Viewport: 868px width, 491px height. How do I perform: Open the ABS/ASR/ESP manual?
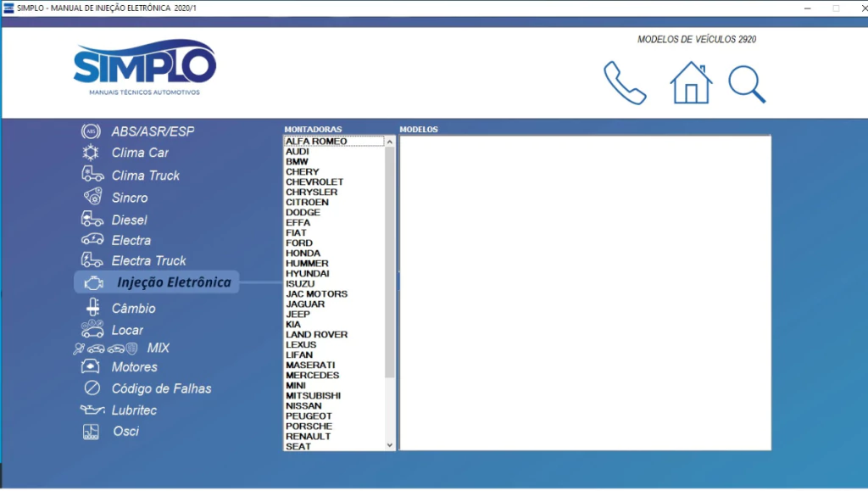click(x=153, y=131)
